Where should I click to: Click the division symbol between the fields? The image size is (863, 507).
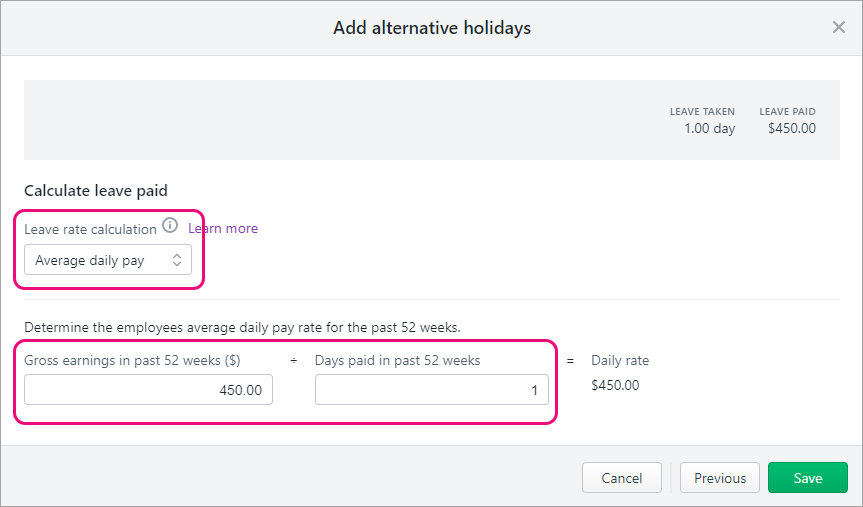coord(294,360)
